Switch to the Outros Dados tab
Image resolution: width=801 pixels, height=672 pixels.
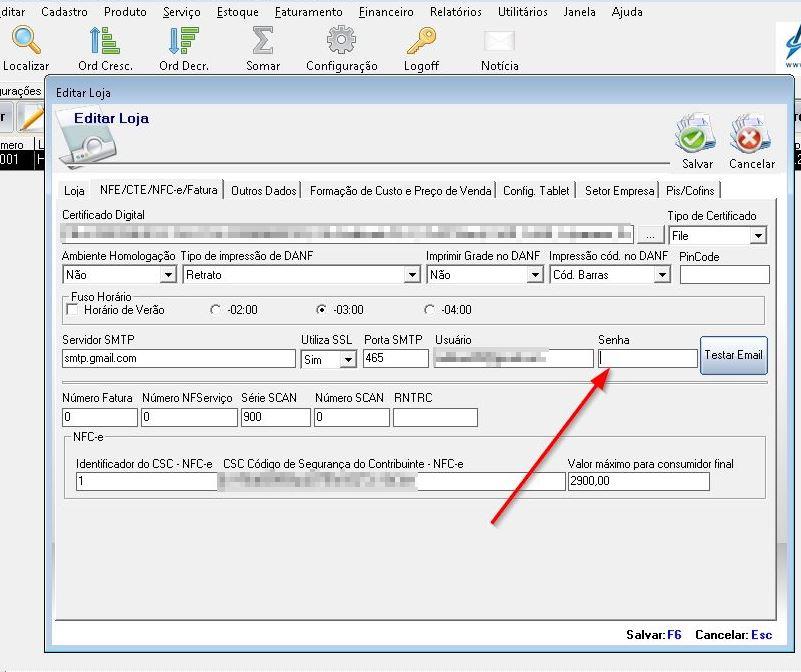click(264, 191)
